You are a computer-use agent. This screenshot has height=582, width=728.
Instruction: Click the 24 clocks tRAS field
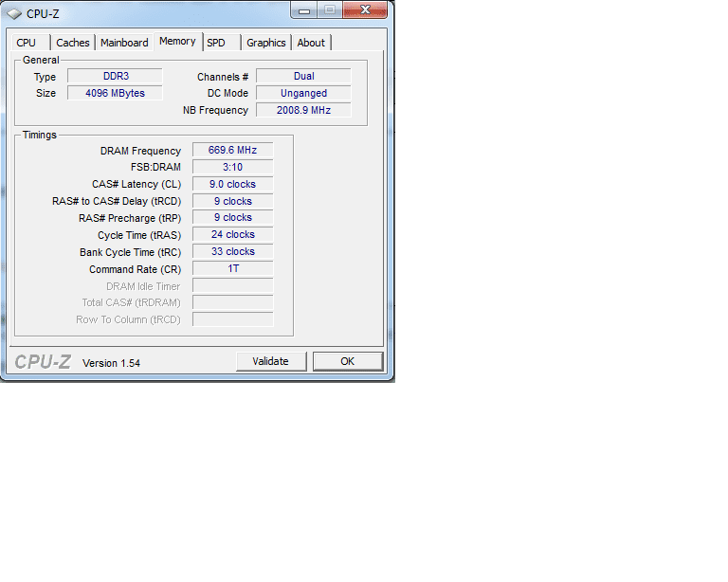click(233, 235)
